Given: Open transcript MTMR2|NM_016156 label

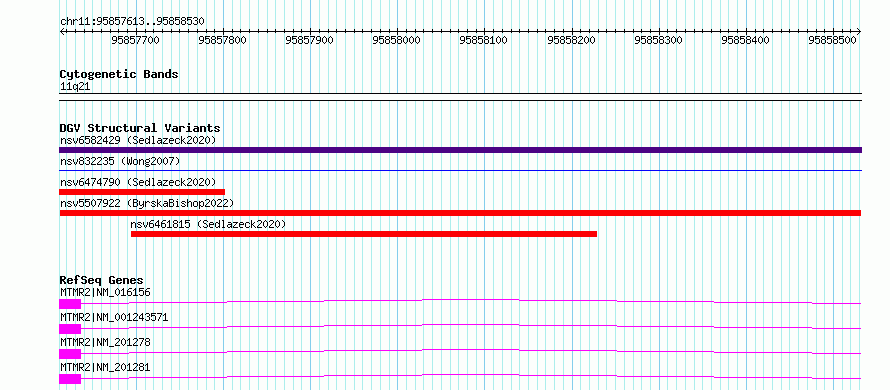Looking at the screenshot, I should 105,292.
